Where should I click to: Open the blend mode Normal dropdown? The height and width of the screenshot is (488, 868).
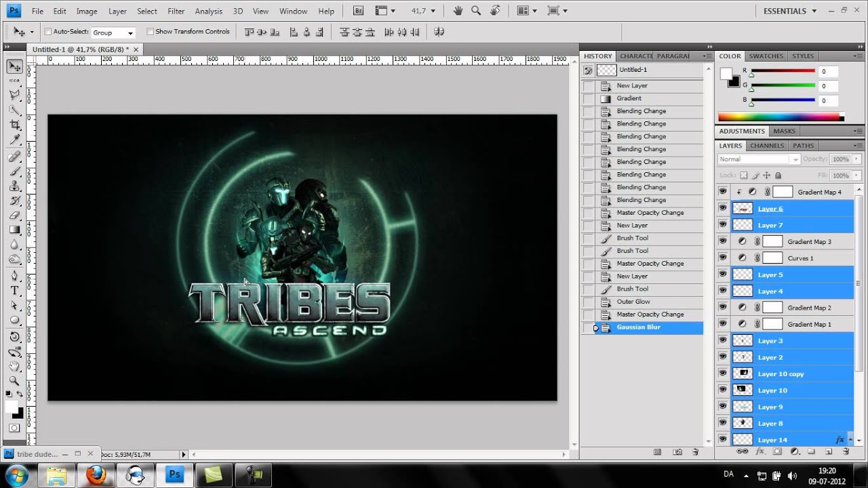759,159
